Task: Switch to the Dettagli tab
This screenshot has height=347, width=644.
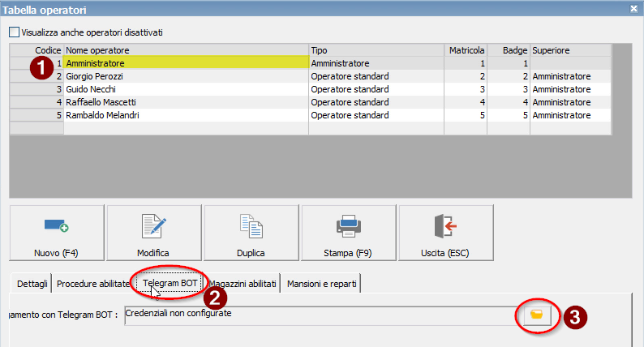Action: click(x=31, y=284)
